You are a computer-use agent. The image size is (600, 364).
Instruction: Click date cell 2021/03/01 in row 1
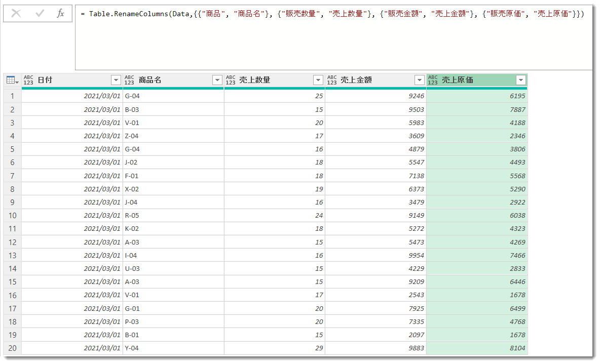[72, 96]
